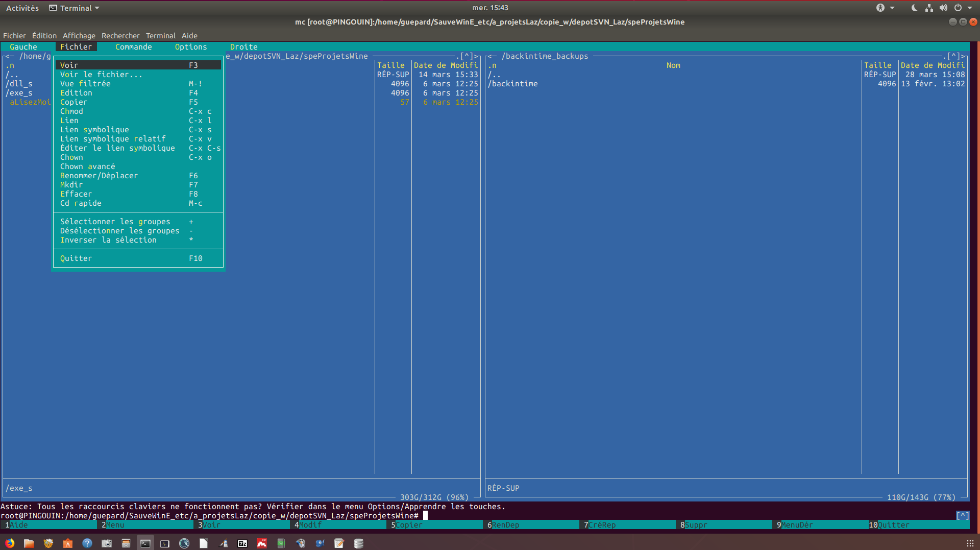Open Droite panel menu
The height and width of the screenshot is (550, 980).
[244, 47]
